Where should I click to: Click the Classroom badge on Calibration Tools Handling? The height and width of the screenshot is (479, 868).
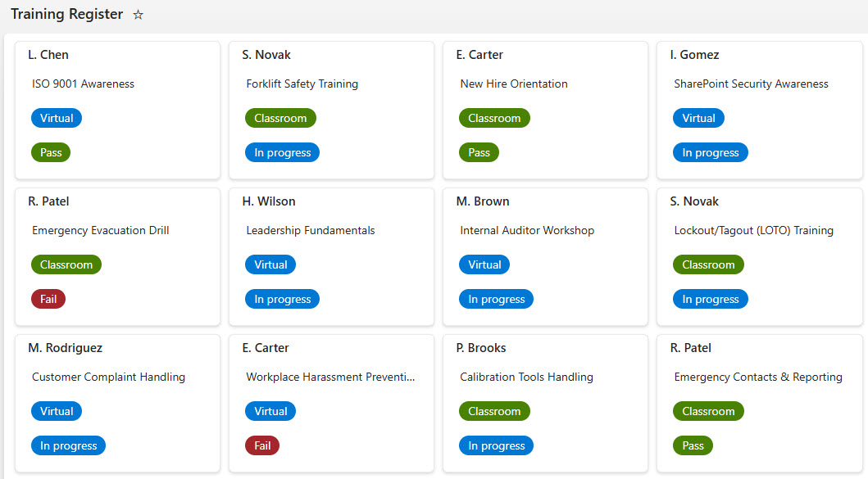point(494,410)
